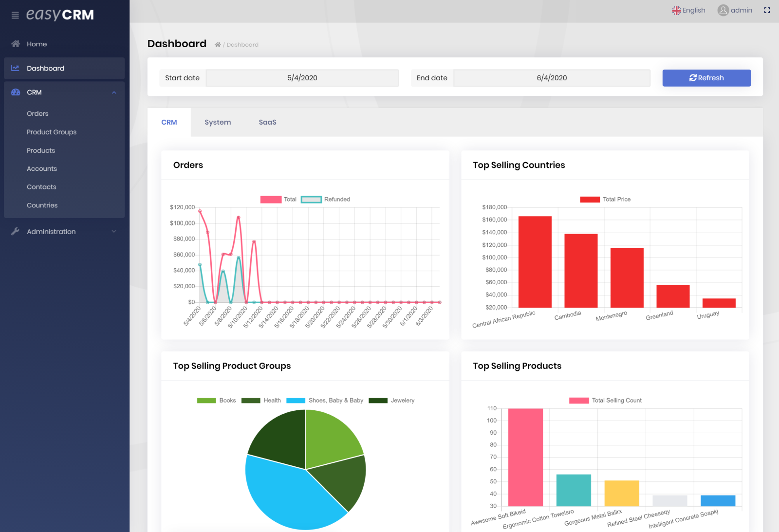Enter fullscreen via the expand icon
The width and height of the screenshot is (779, 532).
pos(767,10)
